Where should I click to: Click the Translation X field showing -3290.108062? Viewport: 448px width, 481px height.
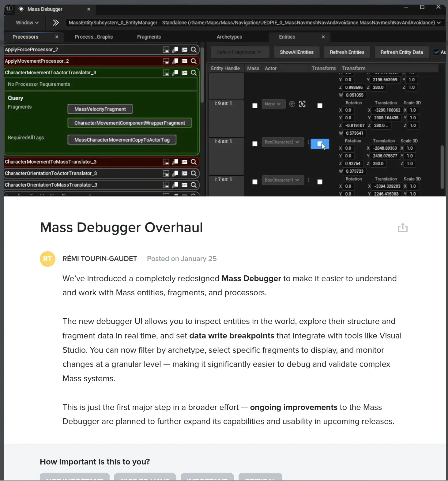pyautogui.click(x=387, y=110)
